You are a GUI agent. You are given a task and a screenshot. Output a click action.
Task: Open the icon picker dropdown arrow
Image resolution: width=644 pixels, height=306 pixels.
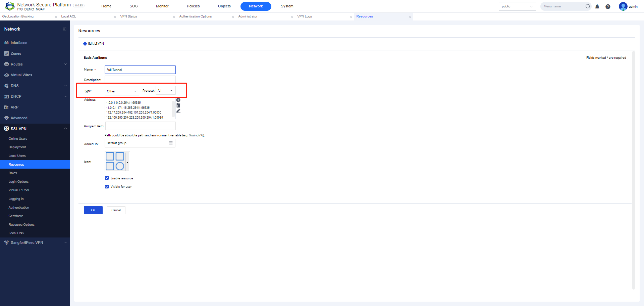127,162
